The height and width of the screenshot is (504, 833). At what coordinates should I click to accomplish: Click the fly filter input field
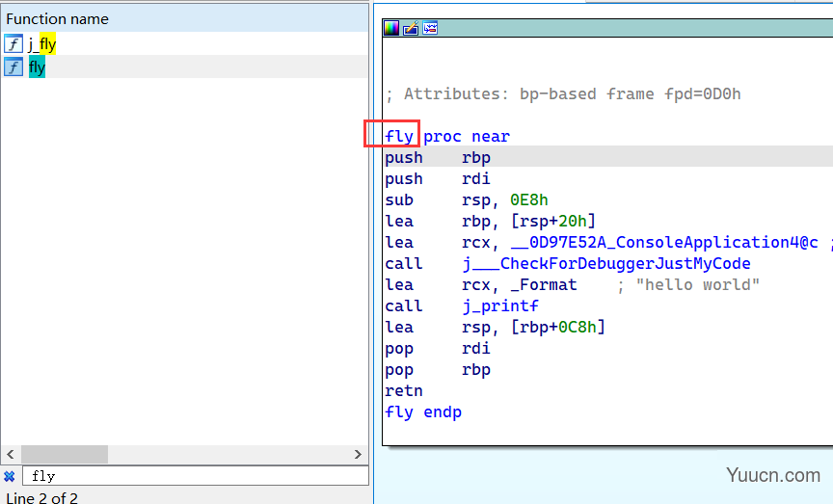click(x=196, y=476)
